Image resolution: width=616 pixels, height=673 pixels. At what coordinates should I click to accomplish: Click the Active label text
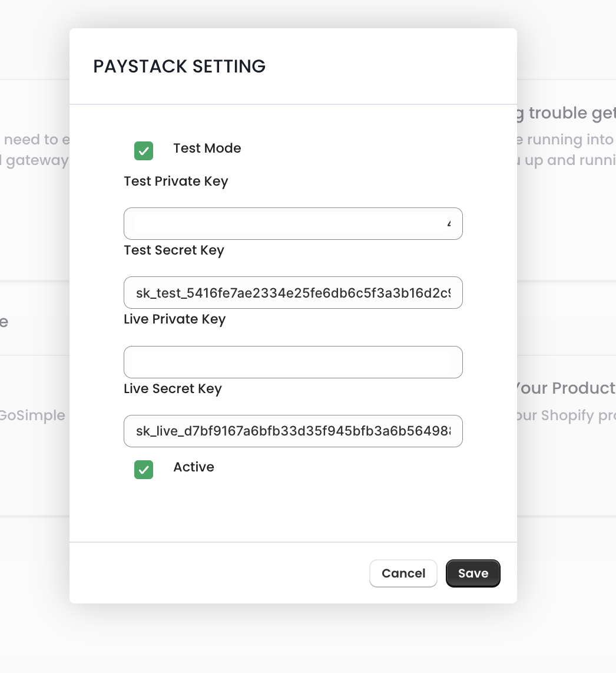pos(193,467)
